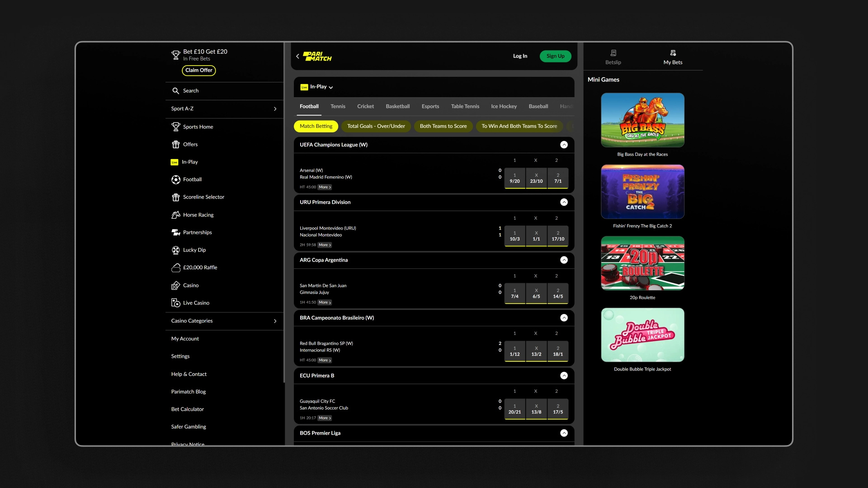
Task: Collapse BRA Campeonato Brasileiro (W) section
Action: click(x=564, y=318)
